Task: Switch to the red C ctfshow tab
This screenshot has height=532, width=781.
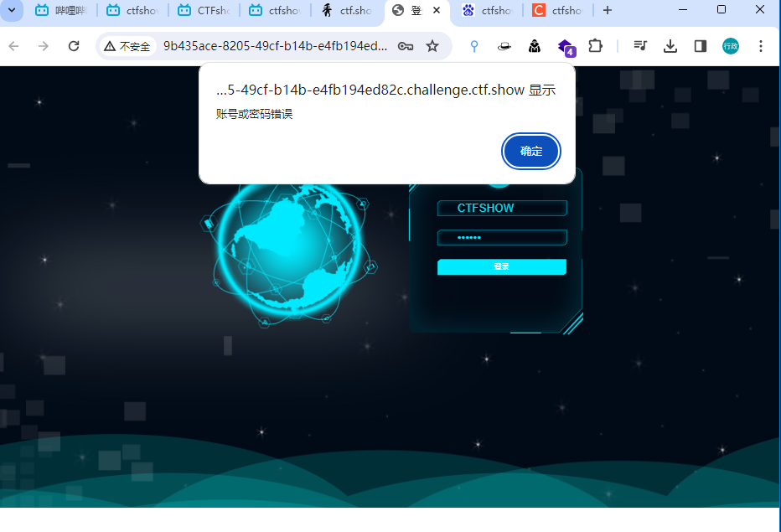Action: click(x=557, y=12)
